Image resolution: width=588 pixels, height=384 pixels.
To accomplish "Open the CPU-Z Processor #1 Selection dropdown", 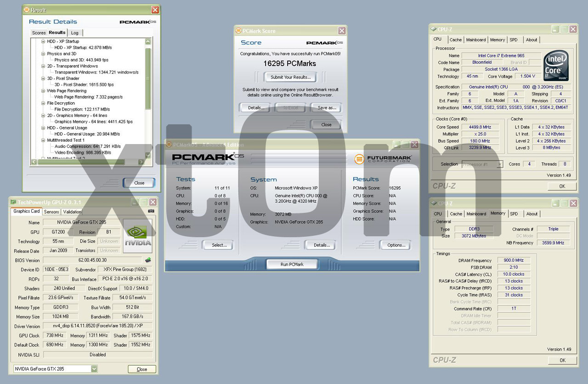I will click(500, 164).
